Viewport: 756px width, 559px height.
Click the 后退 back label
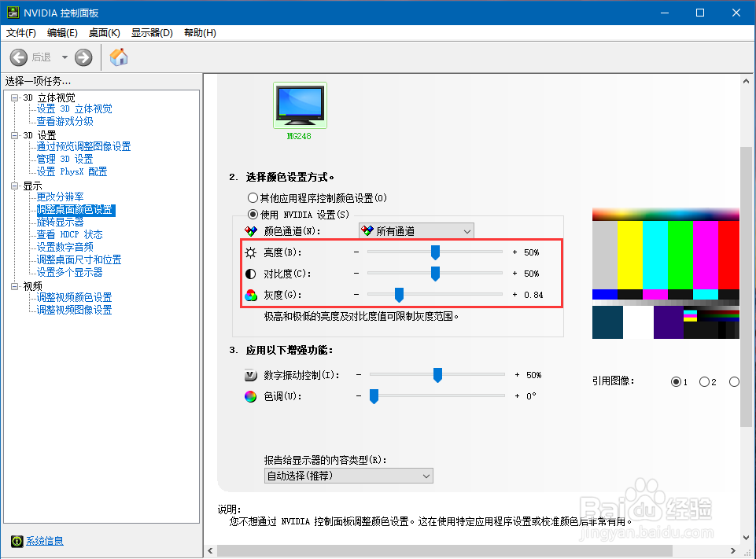[x=42, y=57]
